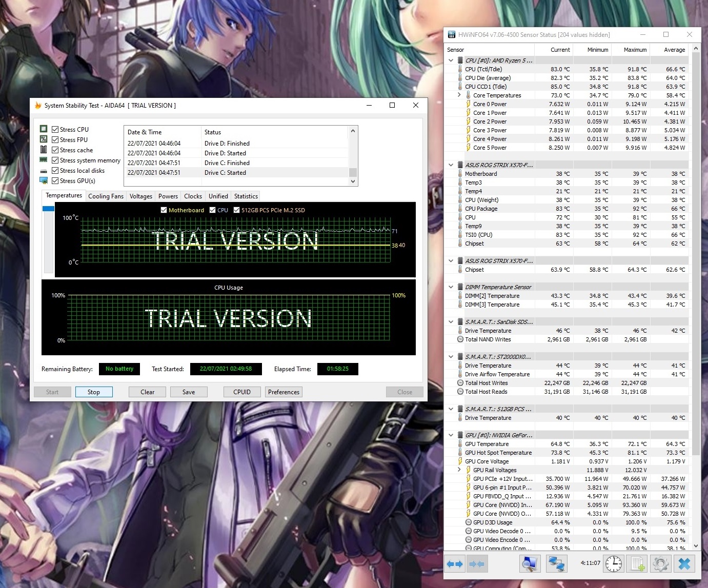Viewport: 708px width, 588px height.
Task: Click HWiNFO sensor list vertical scrollbar thumb
Action: [696, 254]
